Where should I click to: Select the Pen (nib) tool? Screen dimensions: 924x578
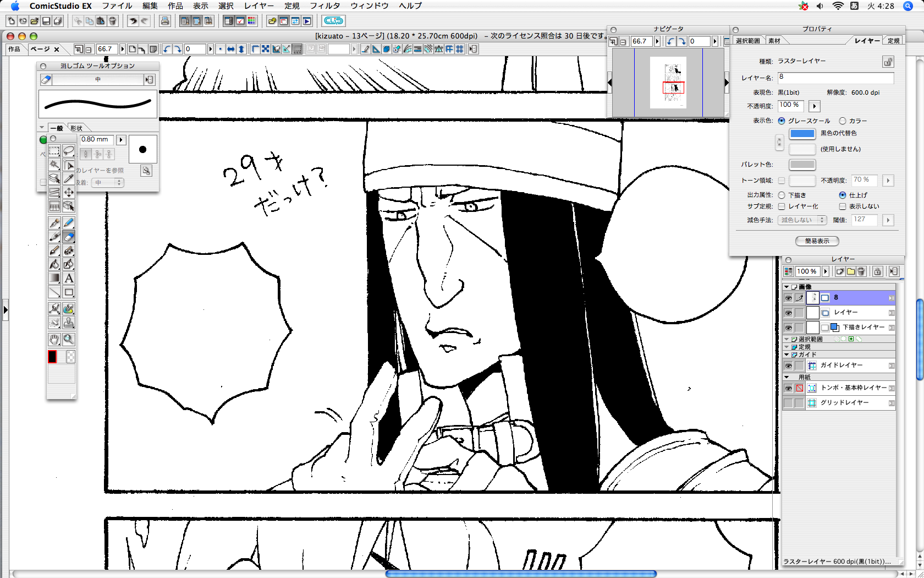coord(54,222)
